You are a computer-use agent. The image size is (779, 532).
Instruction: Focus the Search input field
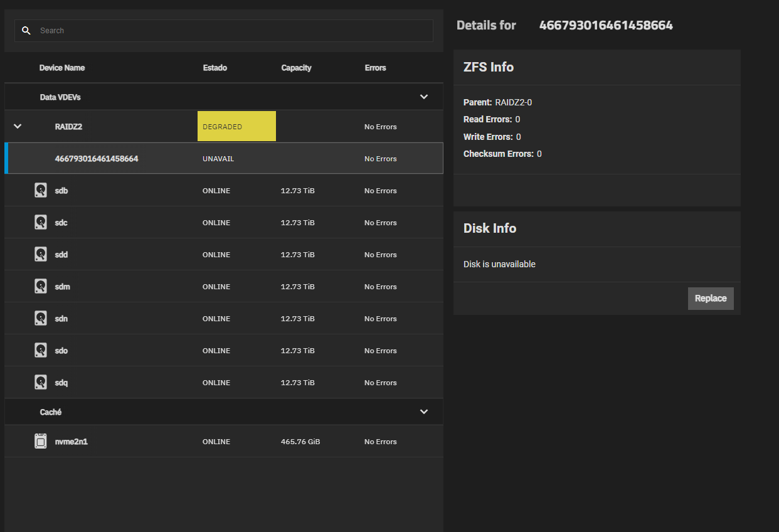coord(224,30)
